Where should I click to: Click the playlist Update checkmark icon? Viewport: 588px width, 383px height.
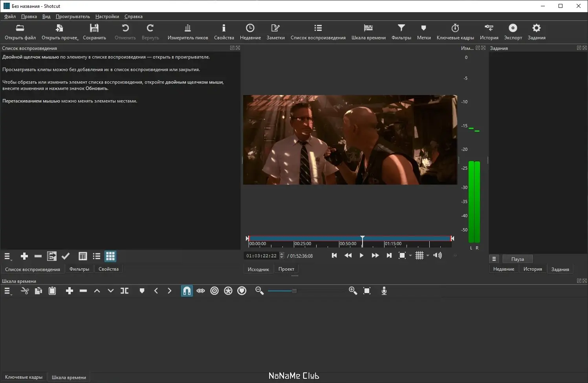(x=66, y=257)
